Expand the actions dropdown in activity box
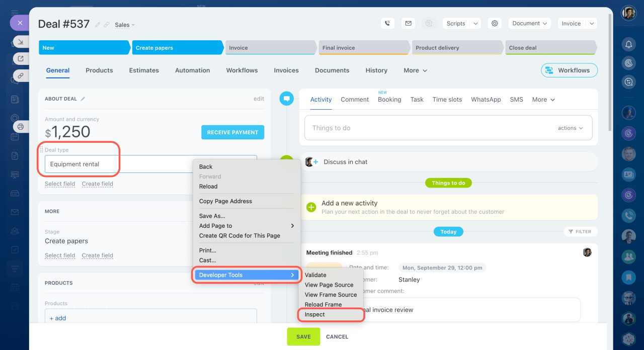 pyautogui.click(x=570, y=128)
